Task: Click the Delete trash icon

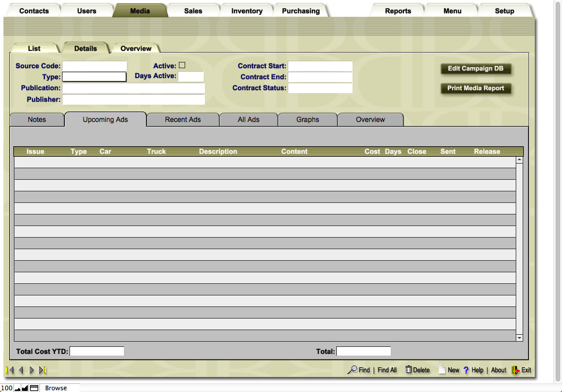Action: [408, 369]
